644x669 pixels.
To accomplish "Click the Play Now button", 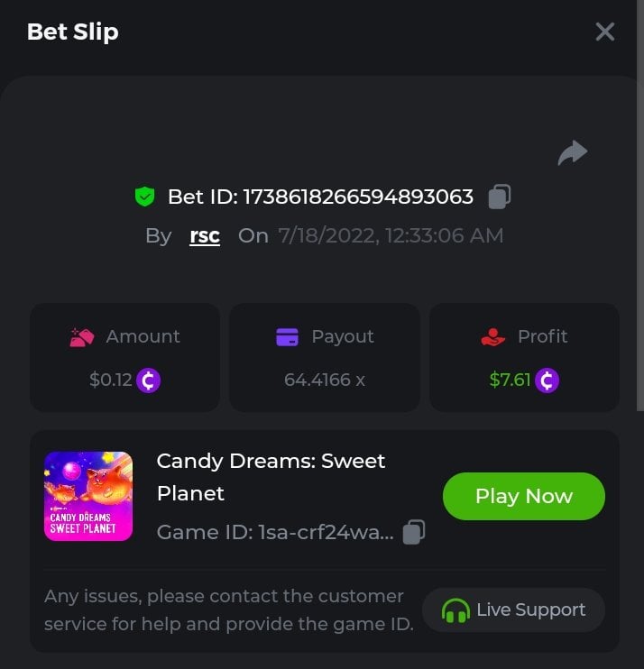I will coord(524,496).
